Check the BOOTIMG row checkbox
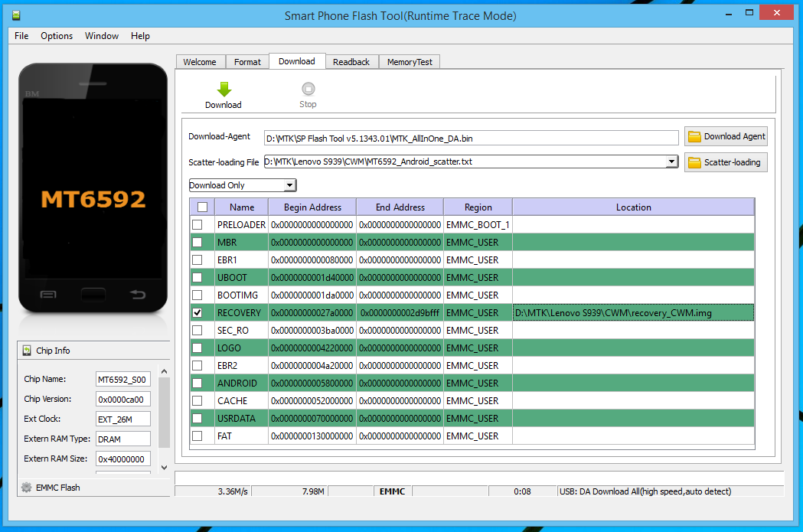The image size is (803, 532). 197,295
